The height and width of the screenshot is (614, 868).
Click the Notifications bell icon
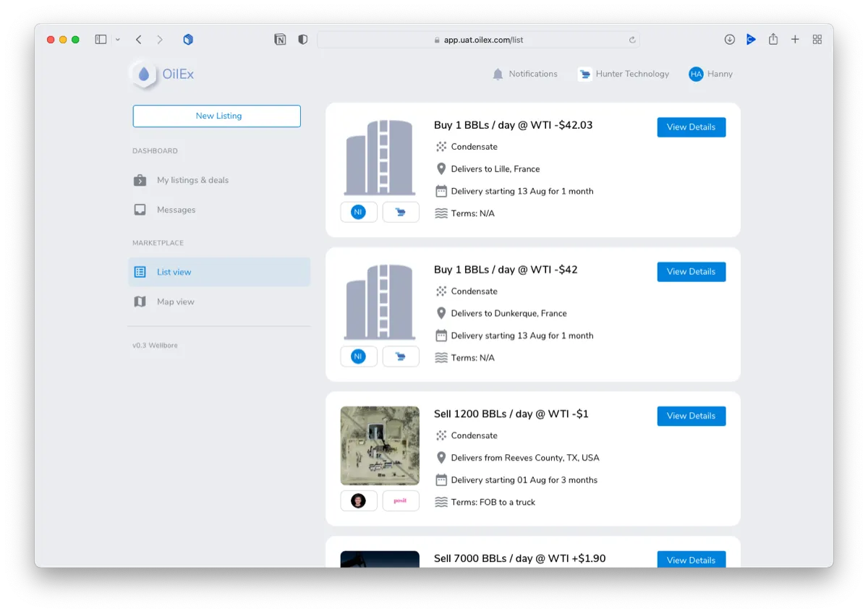pyautogui.click(x=498, y=74)
